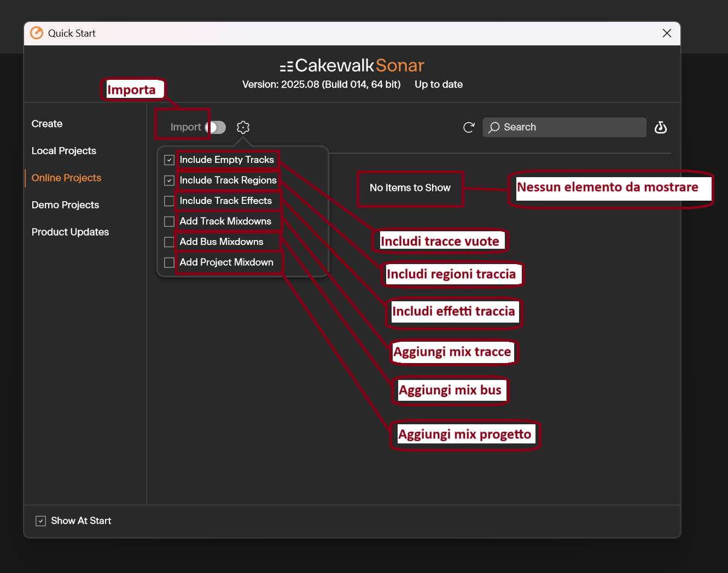This screenshot has height=573, width=728.
Task: Uncheck Include Empty Tracks checkbox
Action: point(170,160)
